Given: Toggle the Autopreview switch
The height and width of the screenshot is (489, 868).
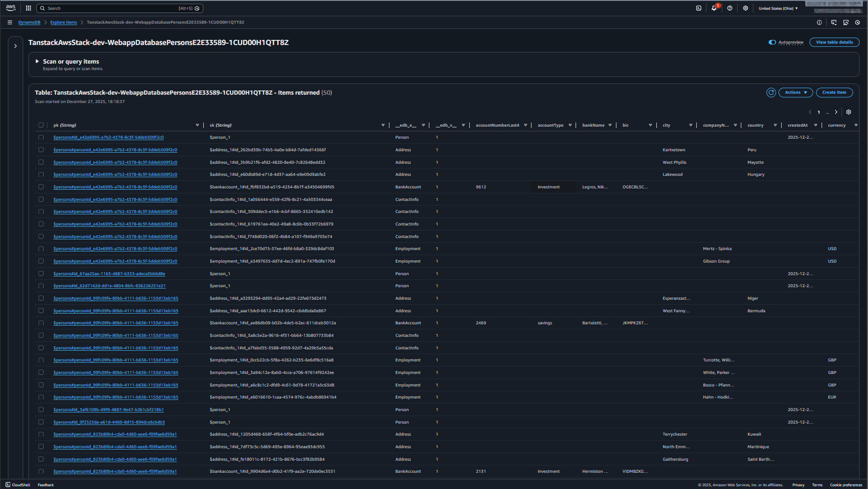Looking at the screenshot, I should coord(772,42).
